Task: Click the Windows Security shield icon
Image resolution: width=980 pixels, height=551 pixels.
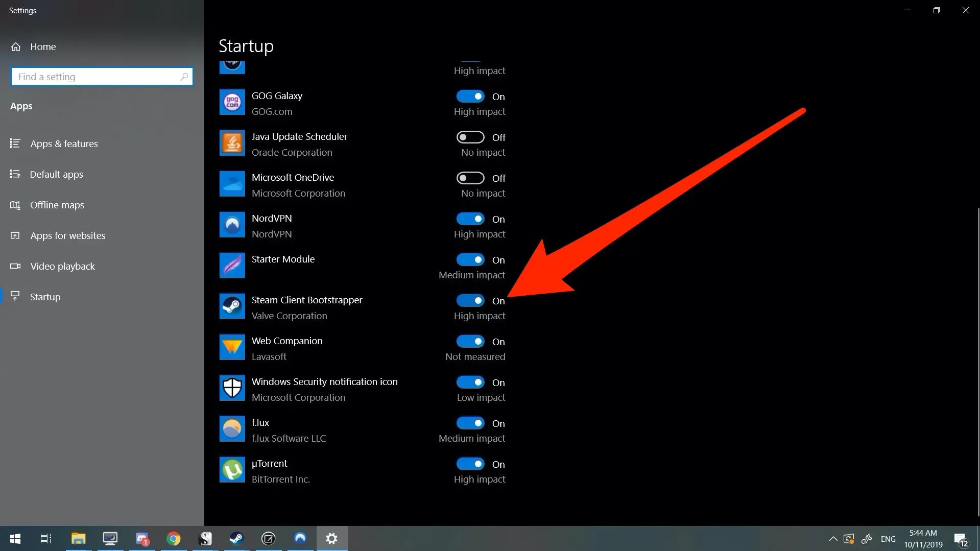Action: 232,388
